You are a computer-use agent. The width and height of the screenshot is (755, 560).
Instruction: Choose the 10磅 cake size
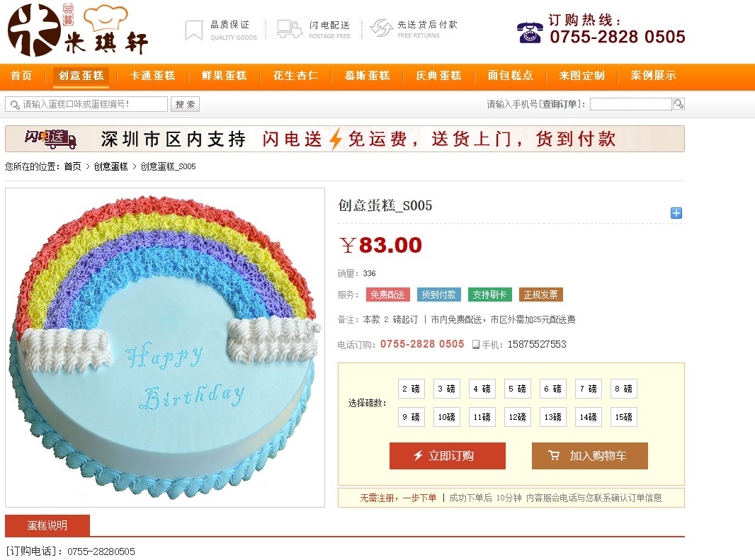pyautogui.click(x=446, y=417)
